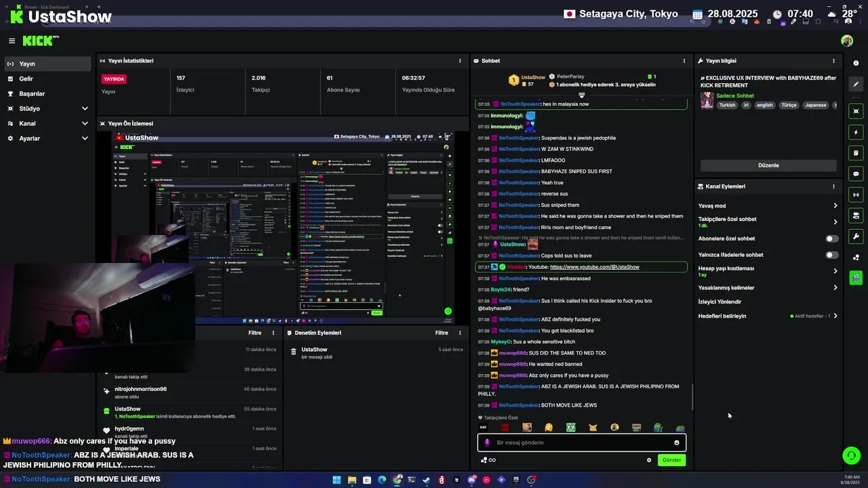Click the Japanese tag chip
This screenshot has height=488, width=868.
pos(816,105)
